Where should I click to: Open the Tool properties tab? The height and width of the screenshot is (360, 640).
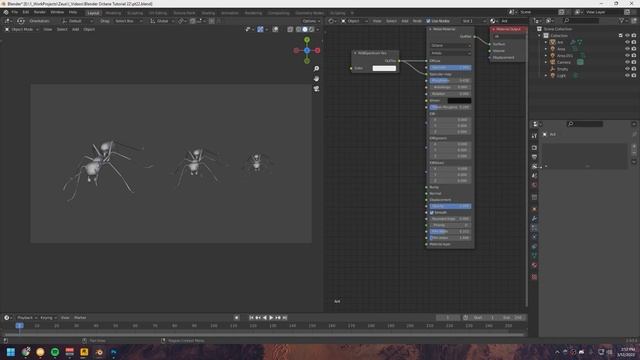[534, 136]
